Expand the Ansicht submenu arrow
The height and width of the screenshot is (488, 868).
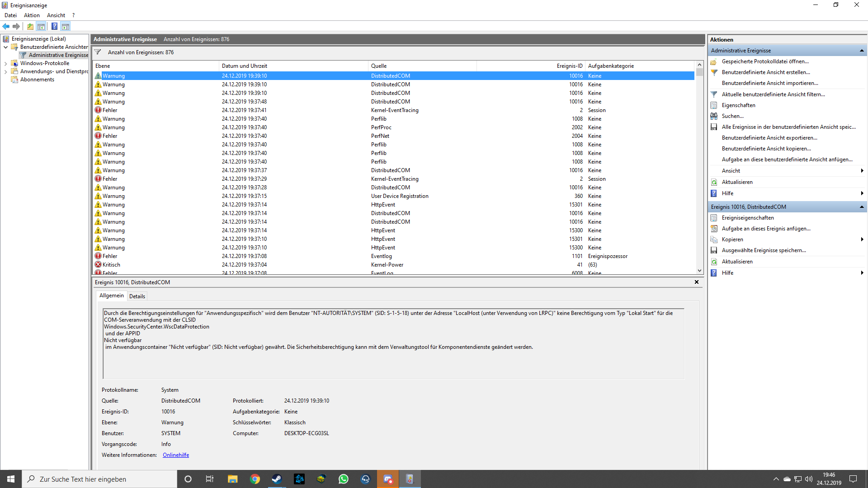tap(862, 171)
